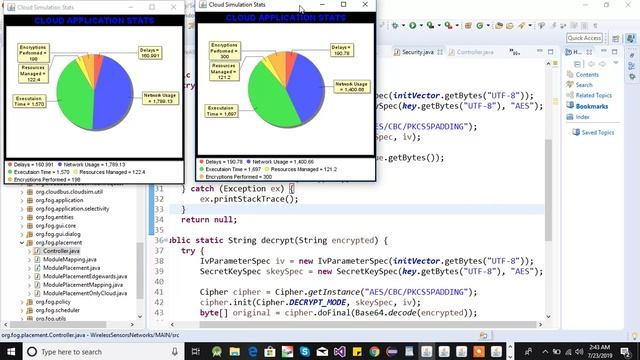
Task: Open Task View on the taskbar
Action: tap(196, 351)
